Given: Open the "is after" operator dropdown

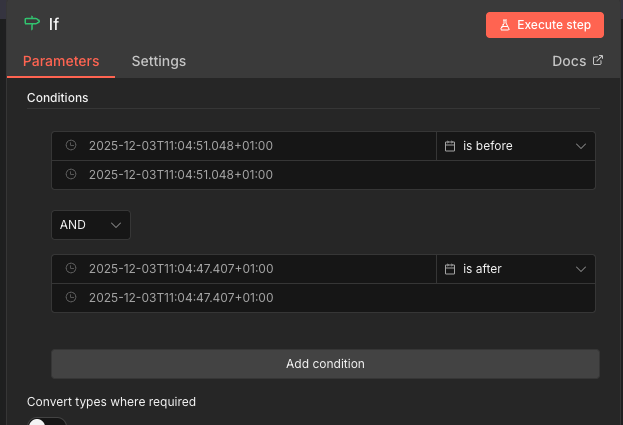Looking at the screenshot, I should (x=516, y=269).
